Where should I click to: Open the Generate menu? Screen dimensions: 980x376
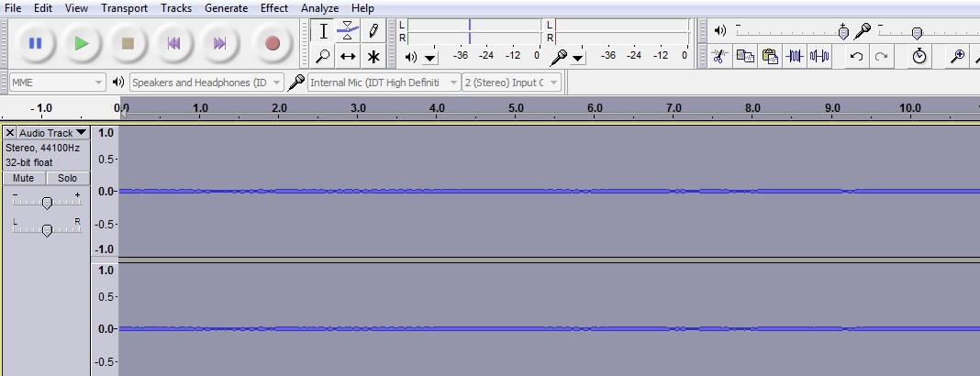click(x=226, y=8)
